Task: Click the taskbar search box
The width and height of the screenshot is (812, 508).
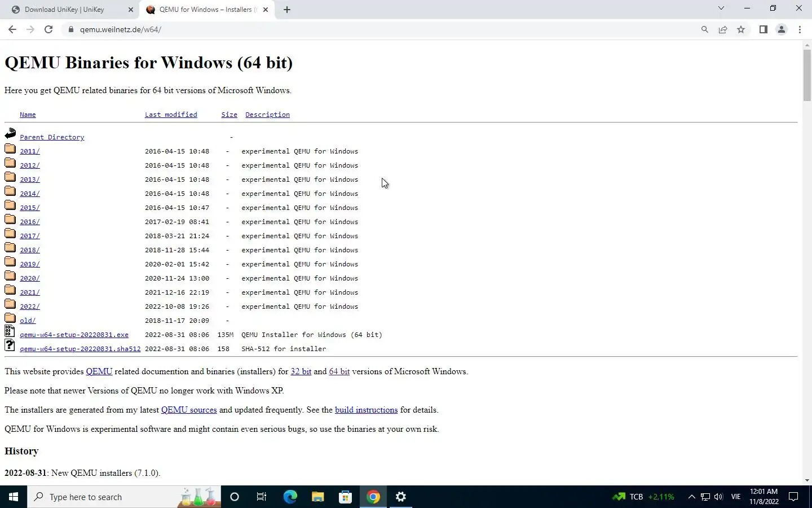Action: (x=124, y=497)
